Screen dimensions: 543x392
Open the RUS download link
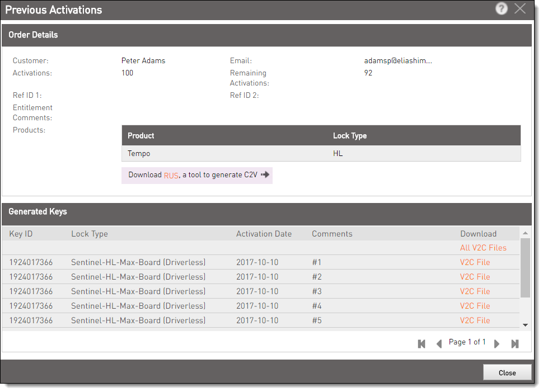[171, 176]
